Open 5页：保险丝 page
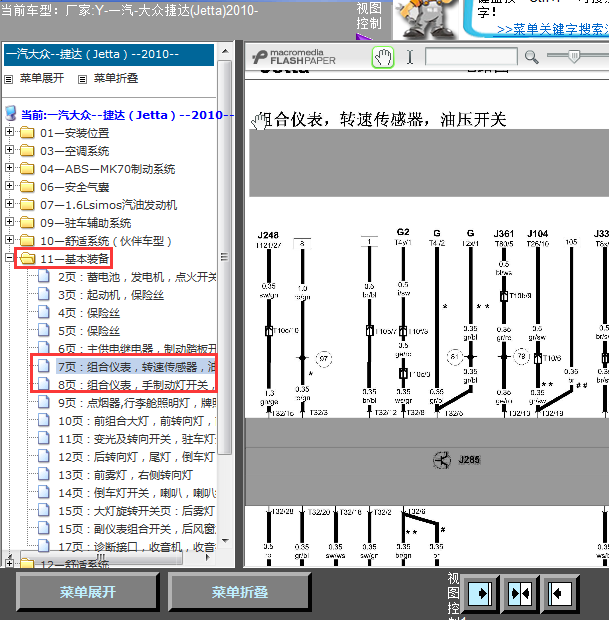The image size is (609, 621). tap(89, 331)
